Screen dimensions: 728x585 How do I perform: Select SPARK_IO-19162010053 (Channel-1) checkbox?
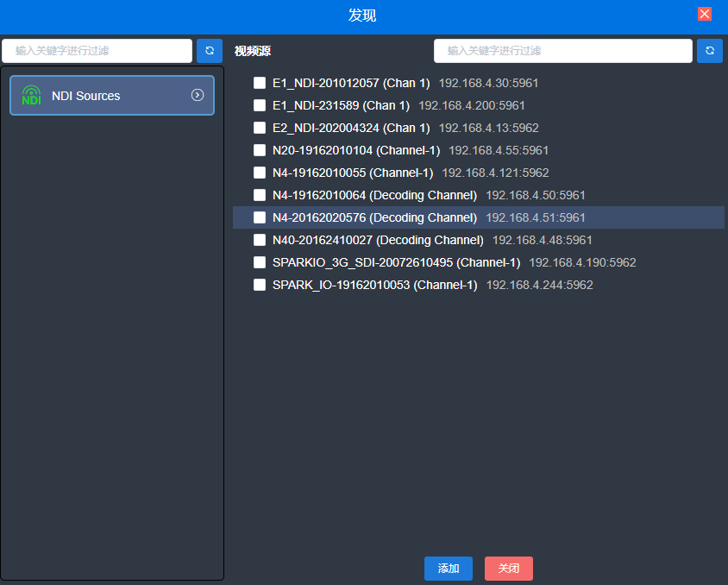[260, 285]
